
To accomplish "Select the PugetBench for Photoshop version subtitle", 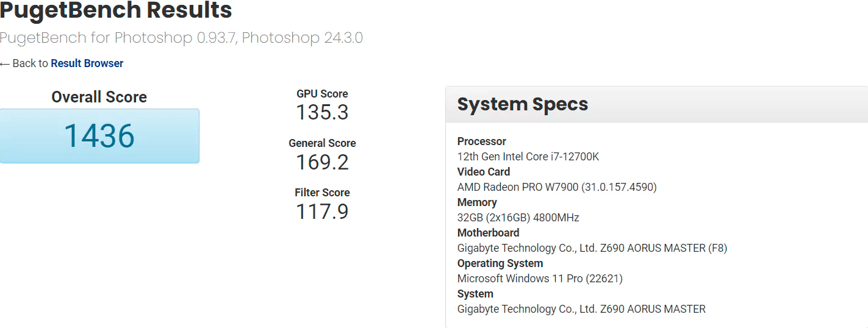I will pos(181,38).
